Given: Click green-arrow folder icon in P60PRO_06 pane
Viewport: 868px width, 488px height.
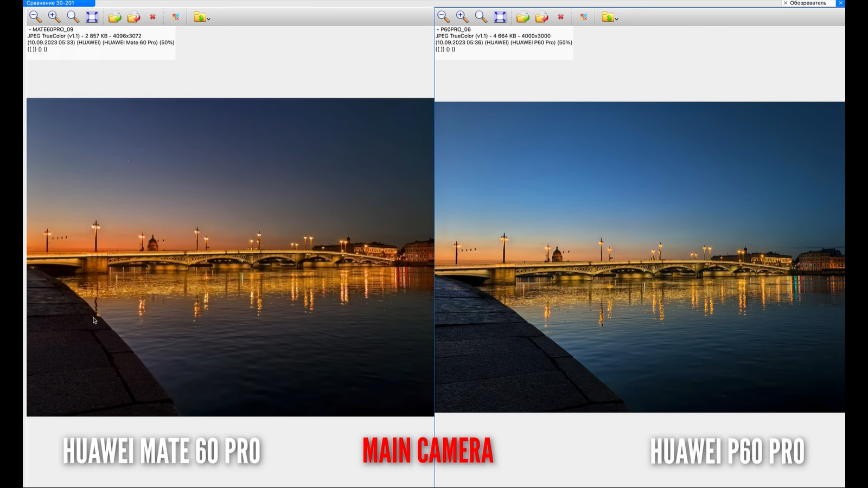Looking at the screenshot, I should point(523,17).
